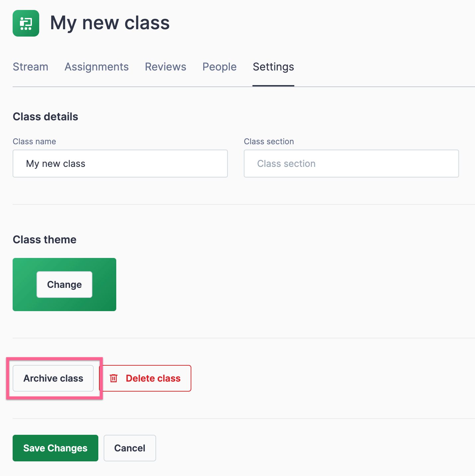Click the Class details heading

(x=46, y=117)
